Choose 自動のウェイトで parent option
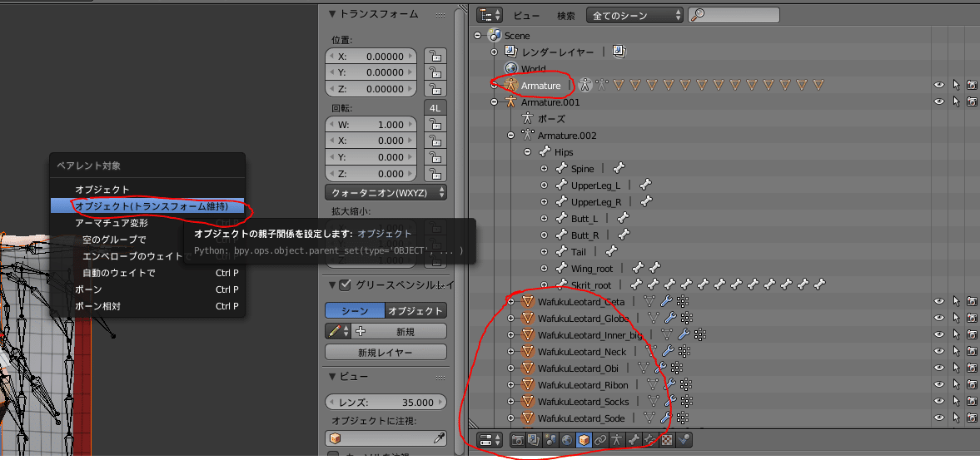Viewport: 980px width, 460px height. 147,273
